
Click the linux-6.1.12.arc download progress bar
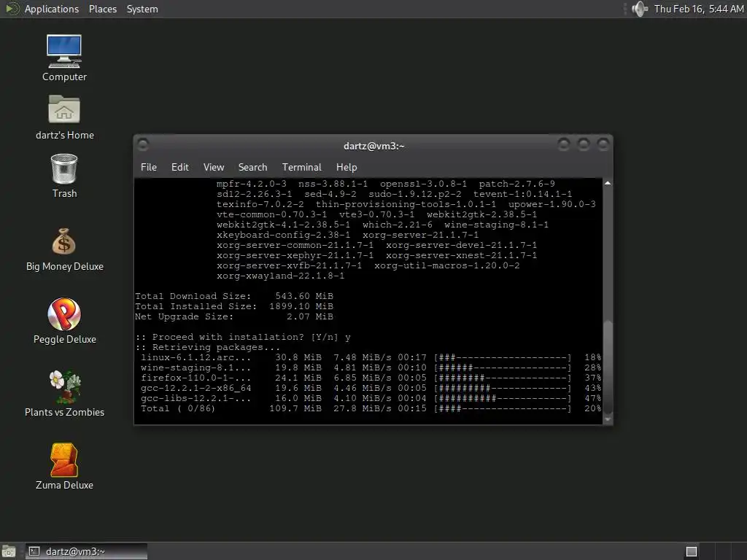point(502,357)
